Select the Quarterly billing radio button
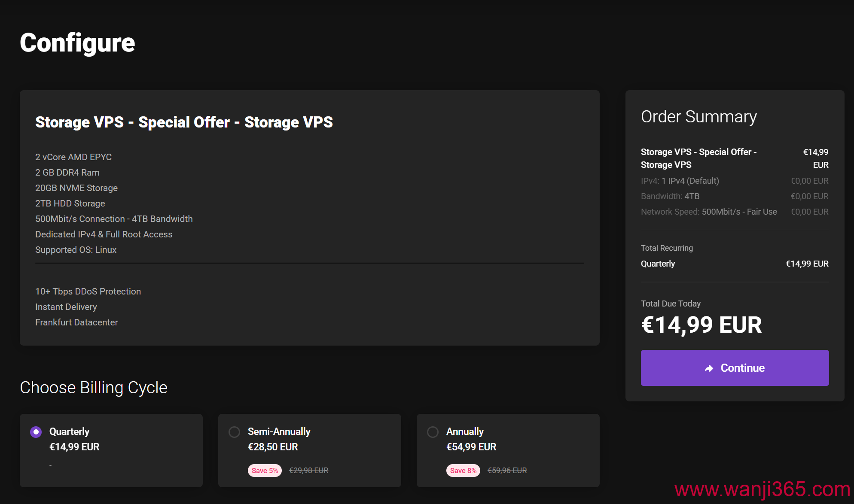 tap(36, 432)
